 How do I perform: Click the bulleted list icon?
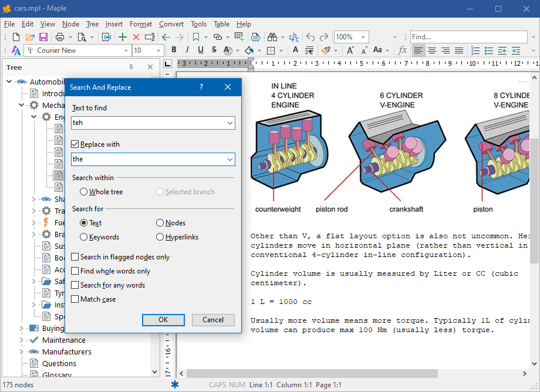point(489,50)
